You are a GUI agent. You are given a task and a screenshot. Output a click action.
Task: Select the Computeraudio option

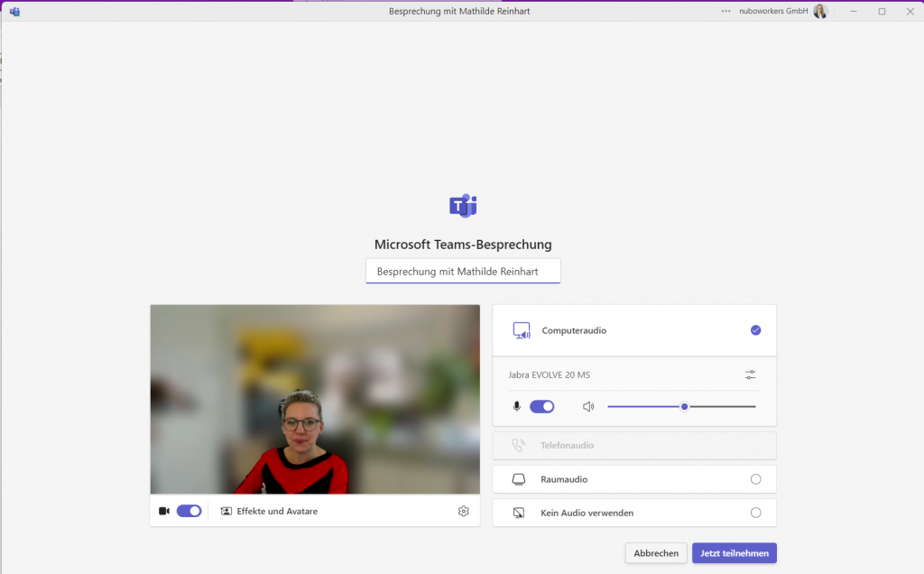coord(634,330)
